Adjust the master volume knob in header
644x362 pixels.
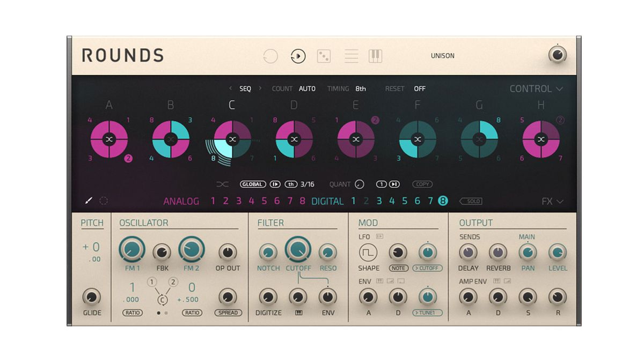558,55
